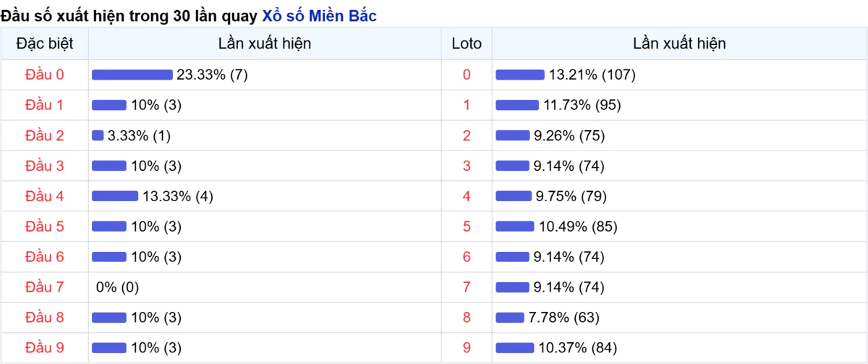Select the 0% (0) value
Viewport: 868px width, 364px height.
[x=117, y=287]
